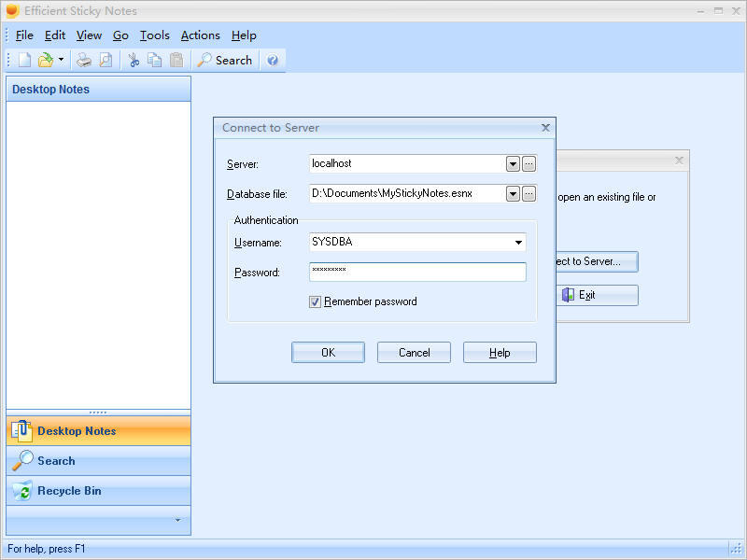Confirm the connection with OK
747x560 pixels.
coord(329,353)
